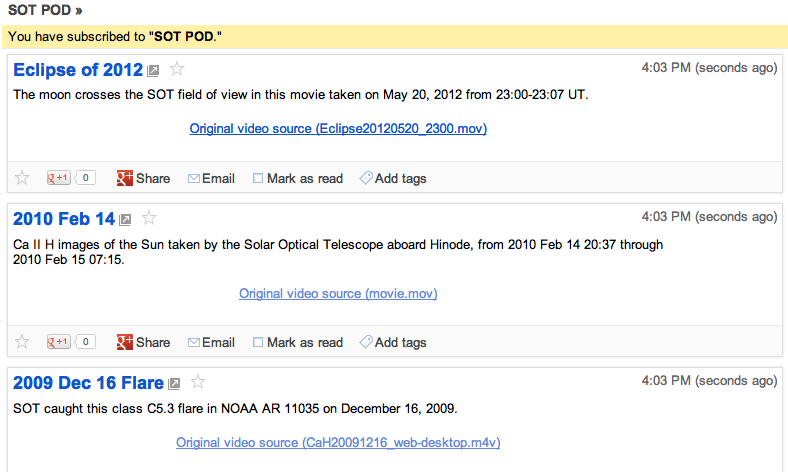Viewport: 788px width, 472px height.
Task: Click Google +1 button on 2010 Feb 14 entry
Action: point(61,342)
